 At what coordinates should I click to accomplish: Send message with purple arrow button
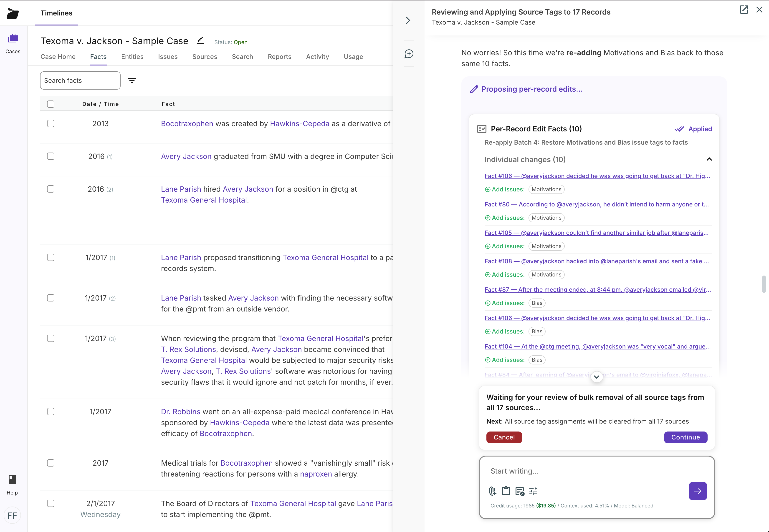tap(698, 491)
